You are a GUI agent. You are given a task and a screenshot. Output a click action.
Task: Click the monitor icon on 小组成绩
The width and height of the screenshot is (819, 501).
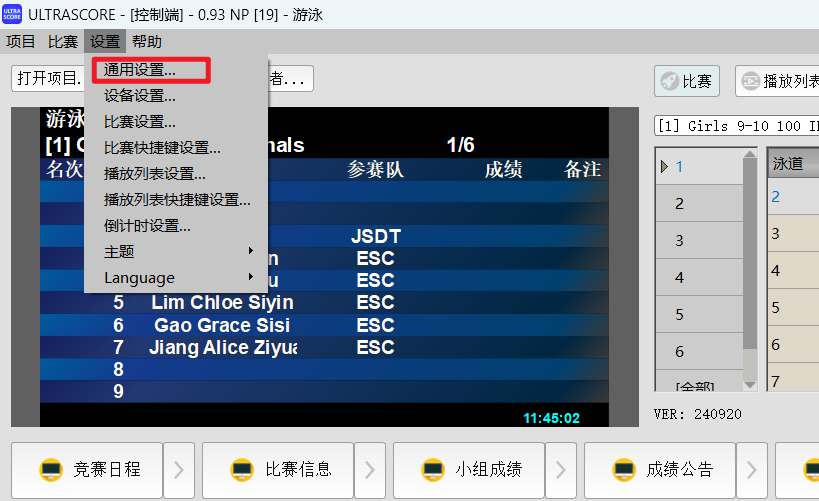(432, 469)
